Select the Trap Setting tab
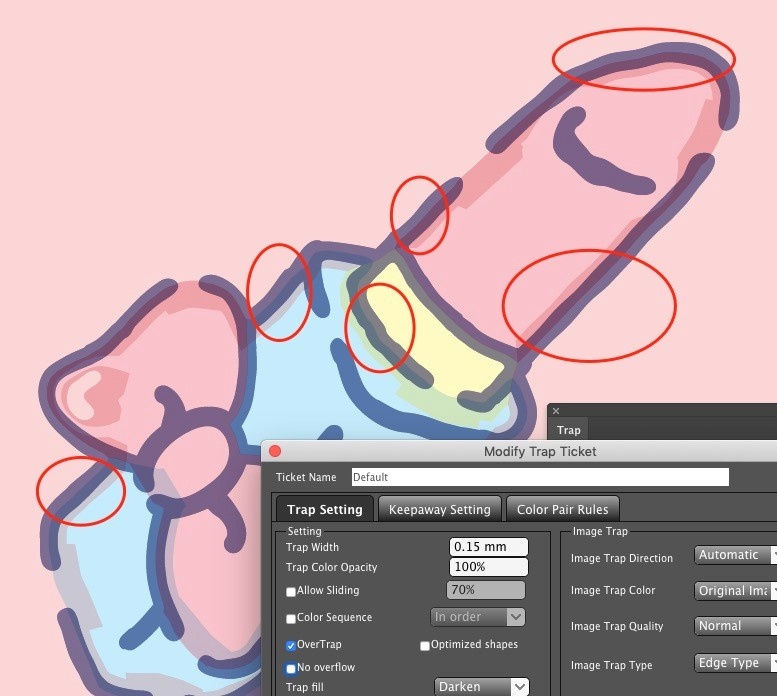The width and height of the screenshot is (777, 696). (324, 509)
